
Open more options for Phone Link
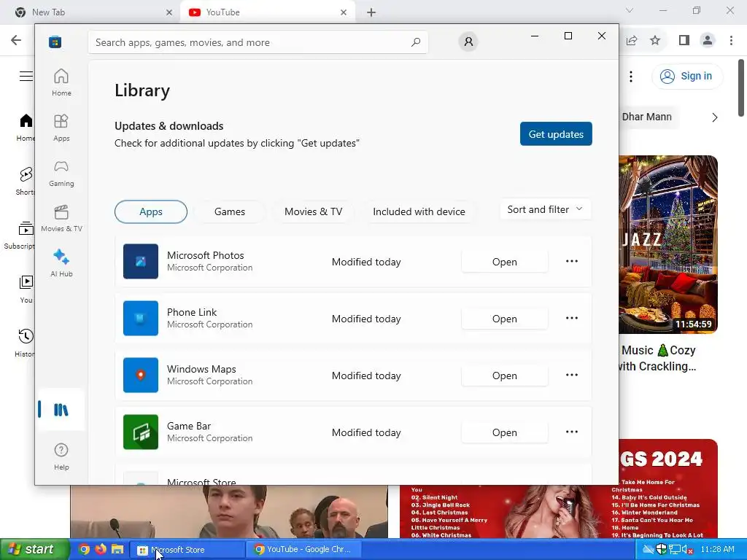click(572, 318)
